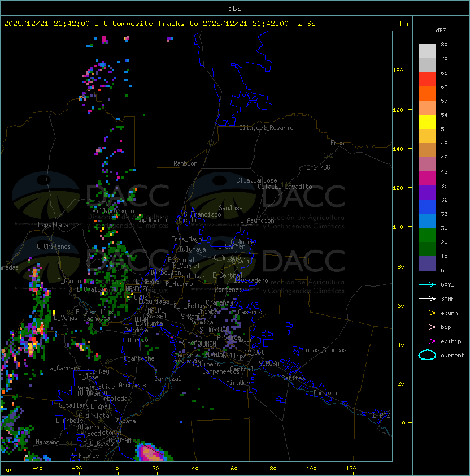Select the light gray 70-80 dBZ swatch
Screen dimensions: 470x476
[427, 51]
